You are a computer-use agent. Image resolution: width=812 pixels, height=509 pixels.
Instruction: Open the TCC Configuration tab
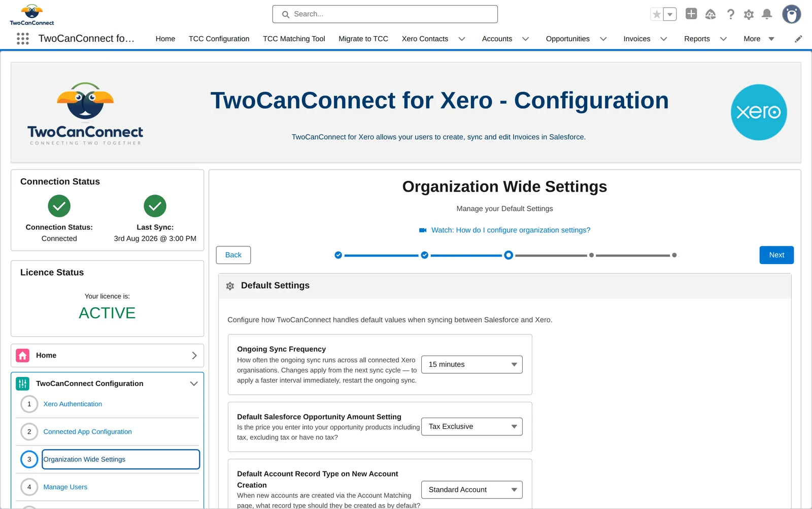click(219, 39)
